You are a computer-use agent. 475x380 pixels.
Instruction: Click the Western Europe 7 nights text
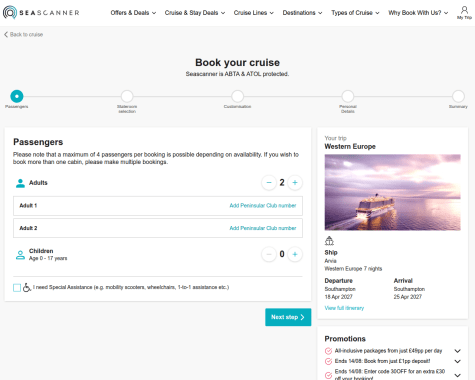point(353,269)
